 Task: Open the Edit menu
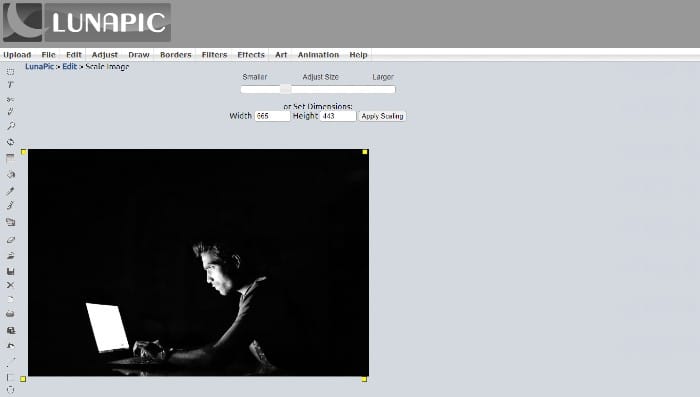click(x=74, y=54)
